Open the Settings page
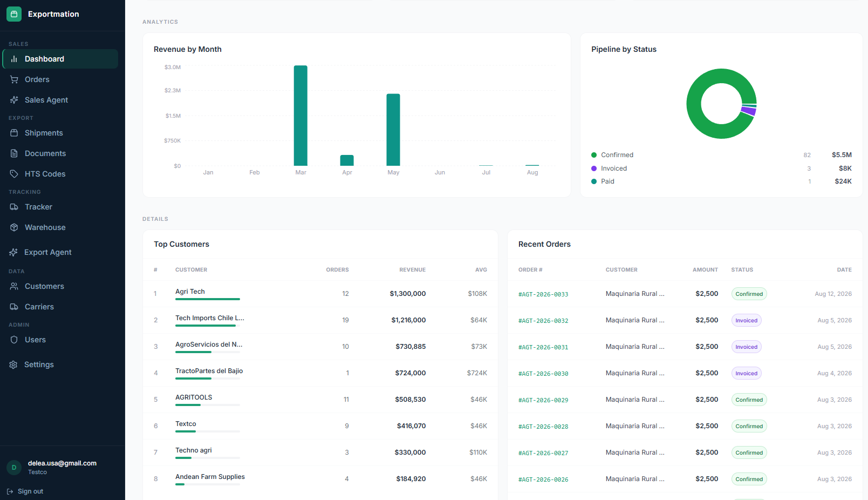The height and width of the screenshot is (500, 868). coord(60,364)
